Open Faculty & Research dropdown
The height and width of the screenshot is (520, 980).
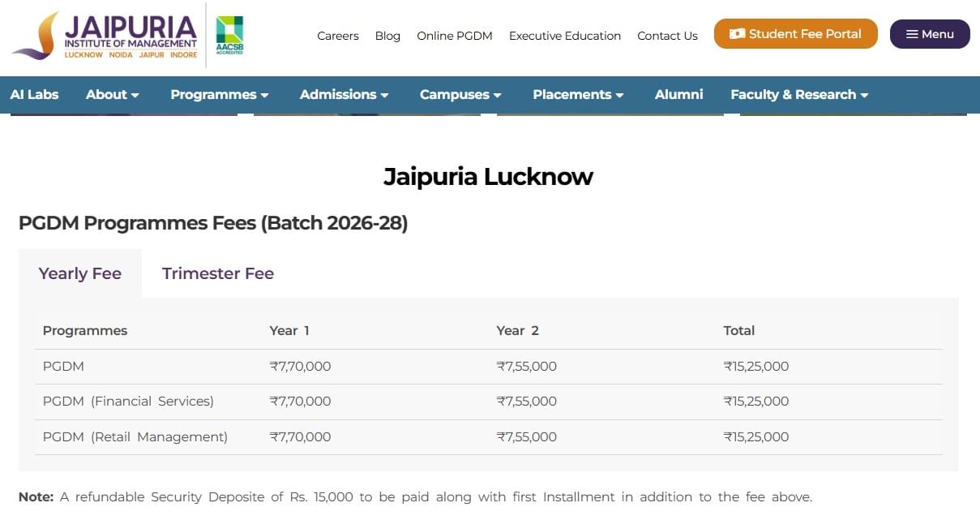[798, 94]
